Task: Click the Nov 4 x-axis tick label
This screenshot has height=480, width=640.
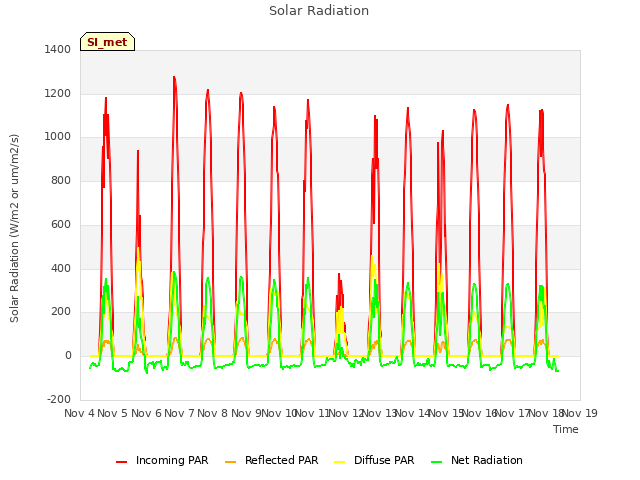Action: 79,413
